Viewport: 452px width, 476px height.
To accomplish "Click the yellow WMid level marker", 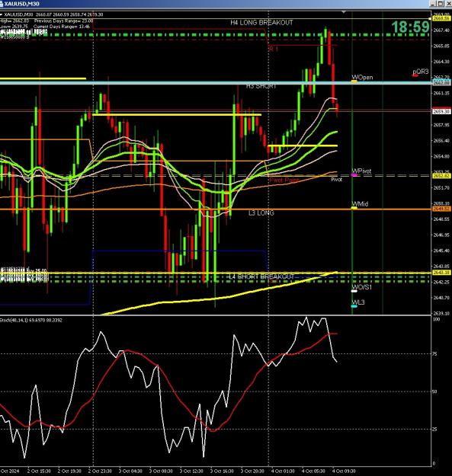I will [354, 208].
